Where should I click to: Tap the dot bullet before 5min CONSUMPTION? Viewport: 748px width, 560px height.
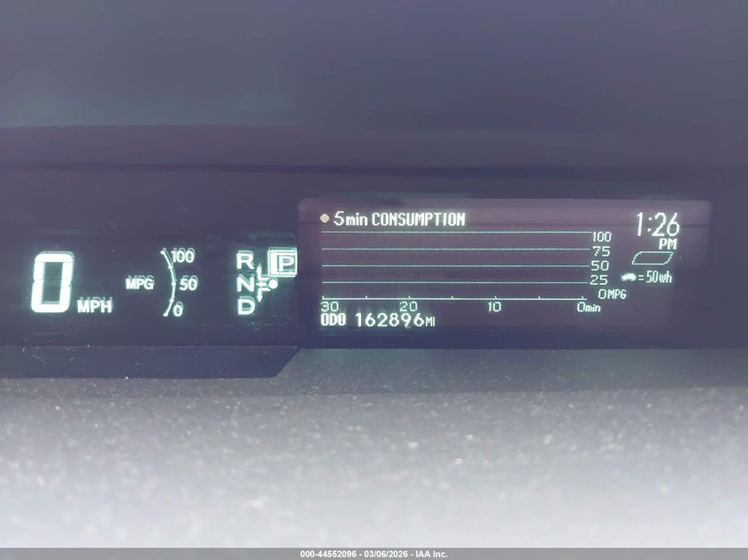[325, 219]
